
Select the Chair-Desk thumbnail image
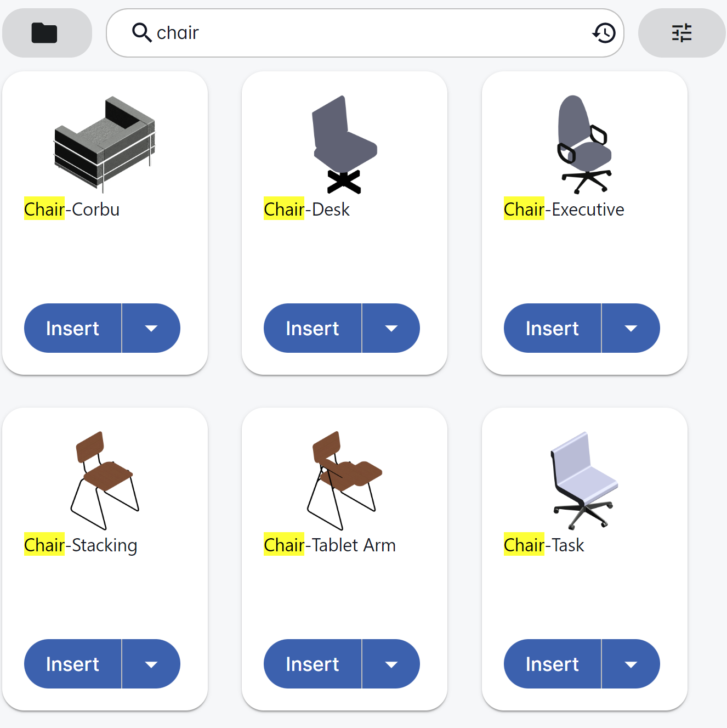[x=344, y=144]
